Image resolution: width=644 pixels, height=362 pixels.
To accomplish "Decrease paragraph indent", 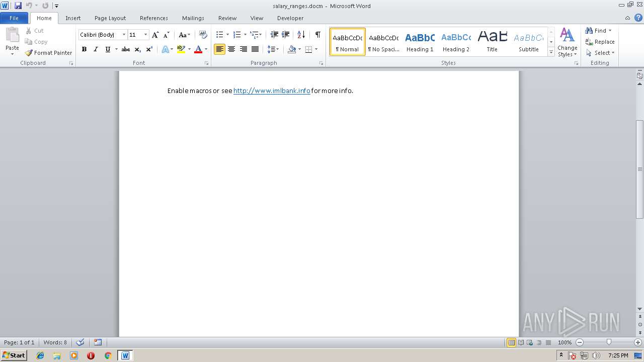I will tap(274, 35).
